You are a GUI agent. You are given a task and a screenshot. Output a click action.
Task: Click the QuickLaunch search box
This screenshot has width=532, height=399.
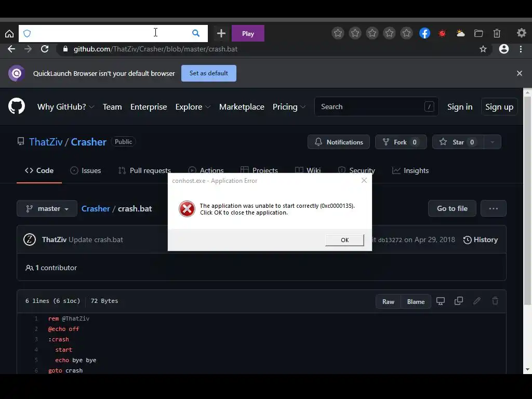click(113, 33)
